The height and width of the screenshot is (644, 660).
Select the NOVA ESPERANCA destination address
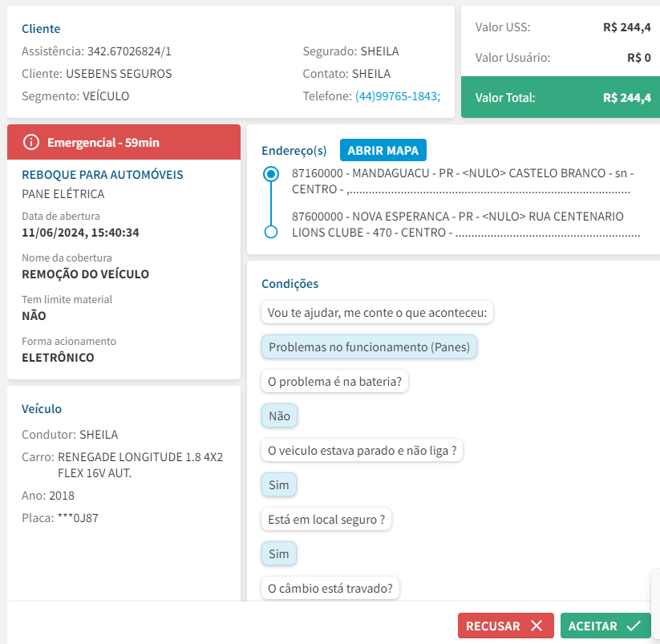tap(466, 225)
